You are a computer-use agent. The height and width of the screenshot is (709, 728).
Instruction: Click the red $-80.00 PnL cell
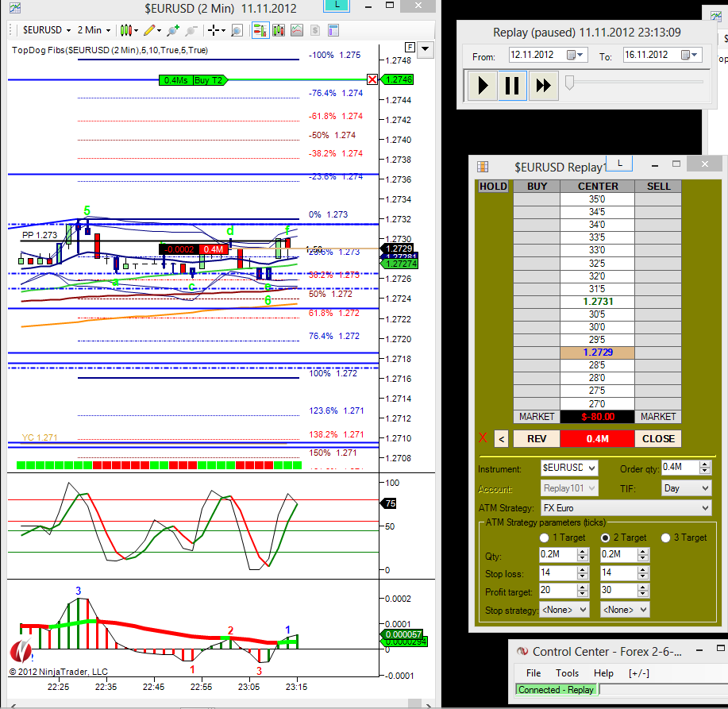(x=597, y=417)
